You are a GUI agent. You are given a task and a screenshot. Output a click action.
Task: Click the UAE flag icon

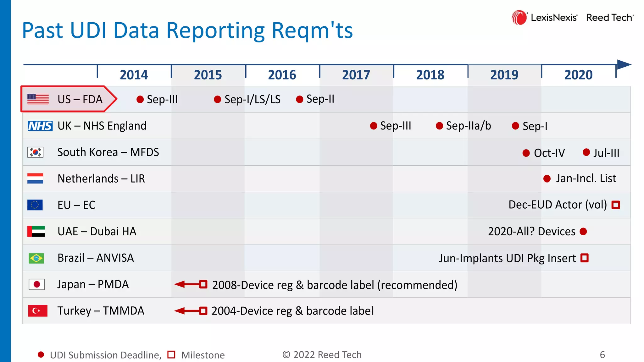click(36, 231)
